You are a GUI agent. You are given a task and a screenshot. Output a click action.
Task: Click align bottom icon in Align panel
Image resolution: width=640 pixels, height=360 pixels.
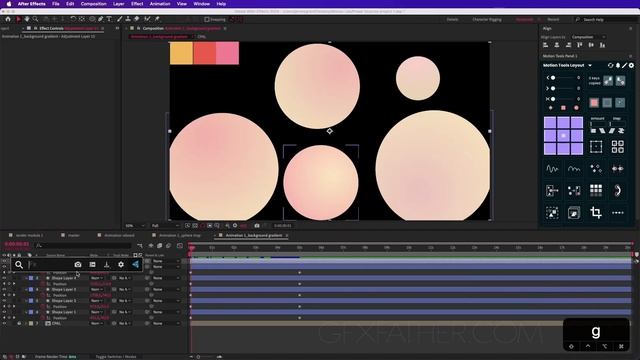tap(602, 45)
